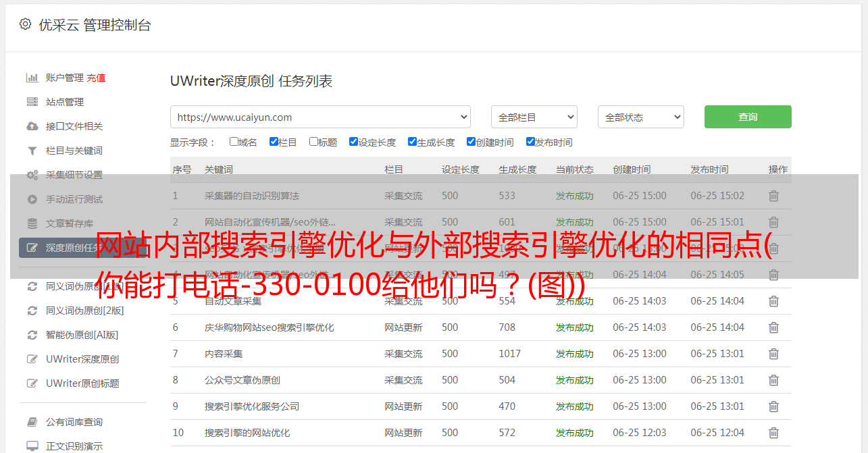868x453 pixels.
Task: Select the keyword 公众号文章伪原创
Action: click(x=242, y=380)
